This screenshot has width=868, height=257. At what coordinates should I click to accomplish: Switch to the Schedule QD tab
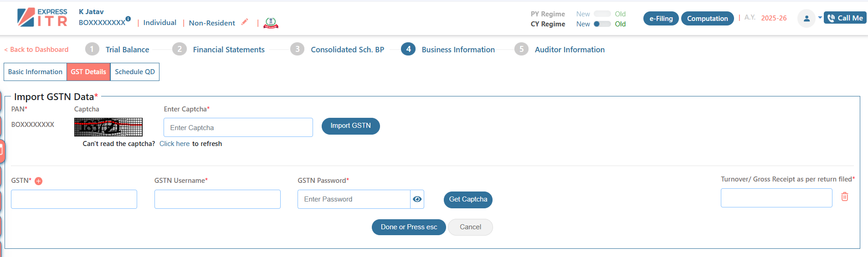(x=135, y=72)
